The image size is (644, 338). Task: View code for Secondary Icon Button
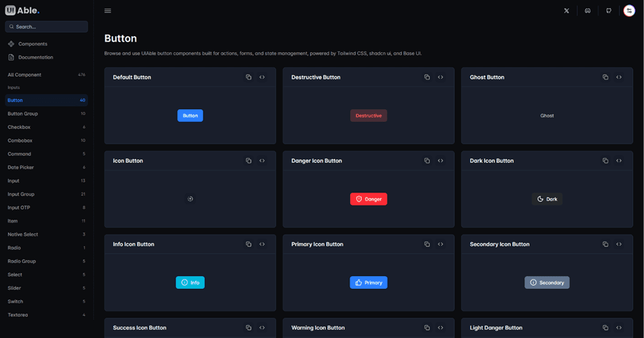click(619, 244)
